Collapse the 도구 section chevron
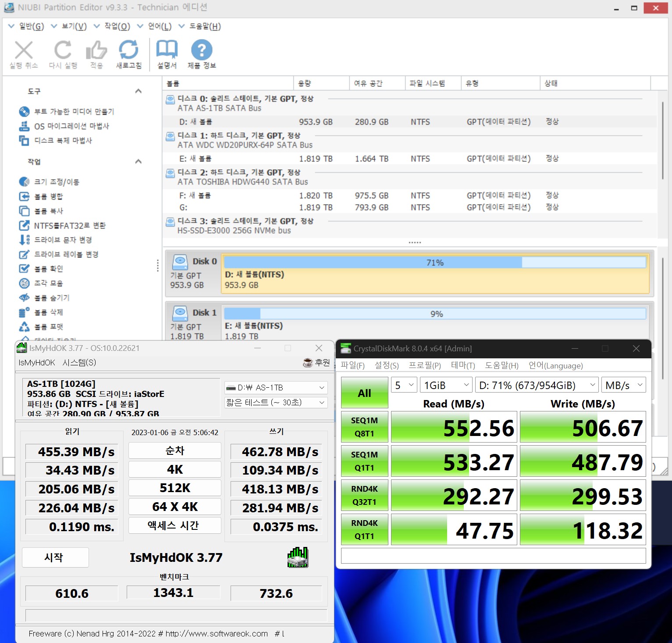The height and width of the screenshot is (643, 672). [x=139, y=91]
